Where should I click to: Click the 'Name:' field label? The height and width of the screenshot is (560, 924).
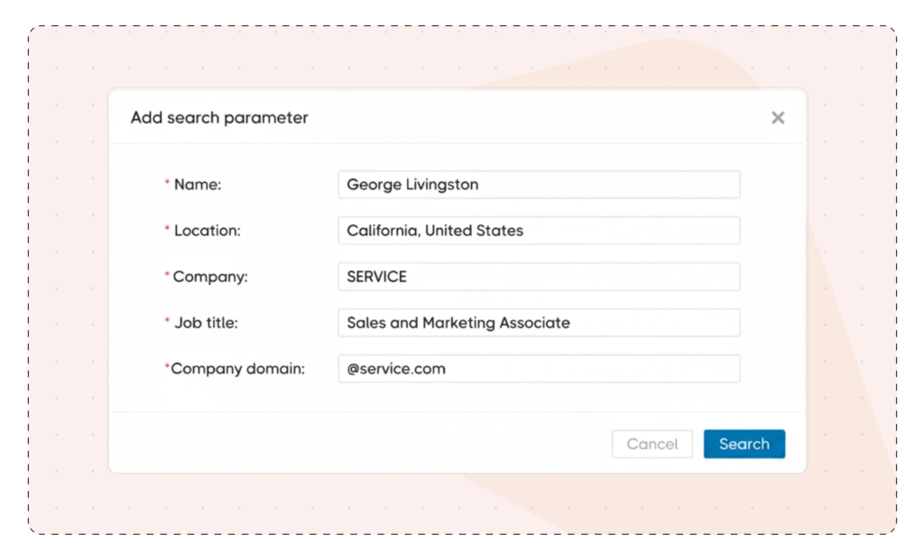click(198, 185)
